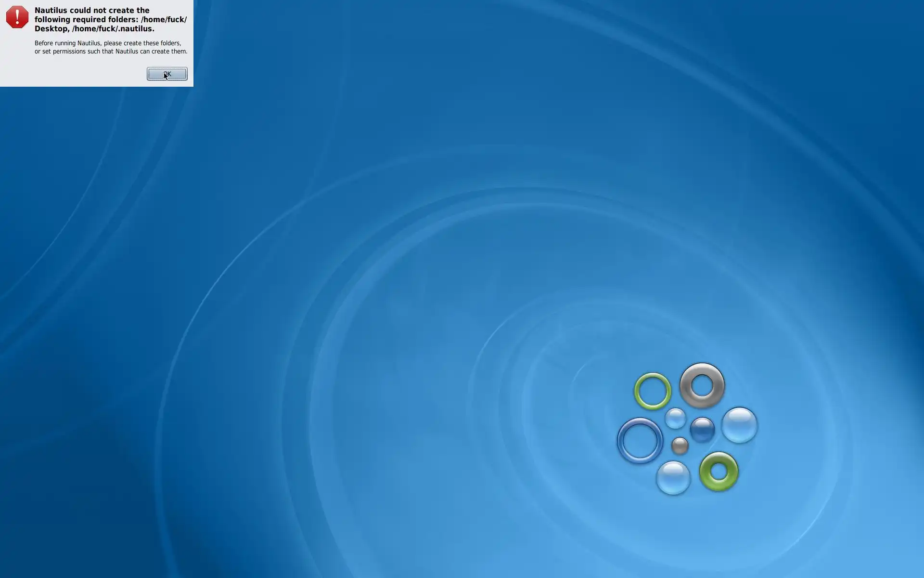Click the word 'permissions' in the dialog text
The image size is (924, 578).
[x=69, y=52]
